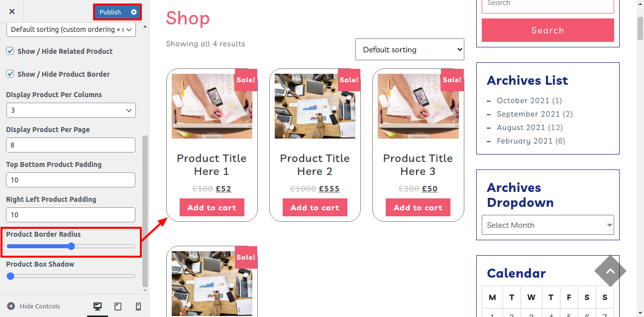
Task: Open the shop Default sorting dropdown
Action: [410, 49]
